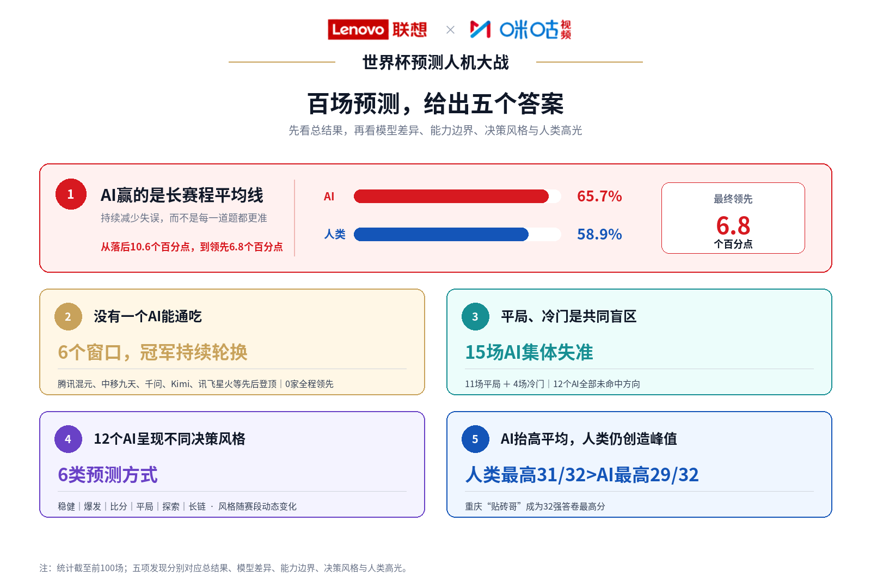Image resolution: width=871 pixels, height=588 pixels.
Task: Click the X between the logos
Action: (450, 30)
